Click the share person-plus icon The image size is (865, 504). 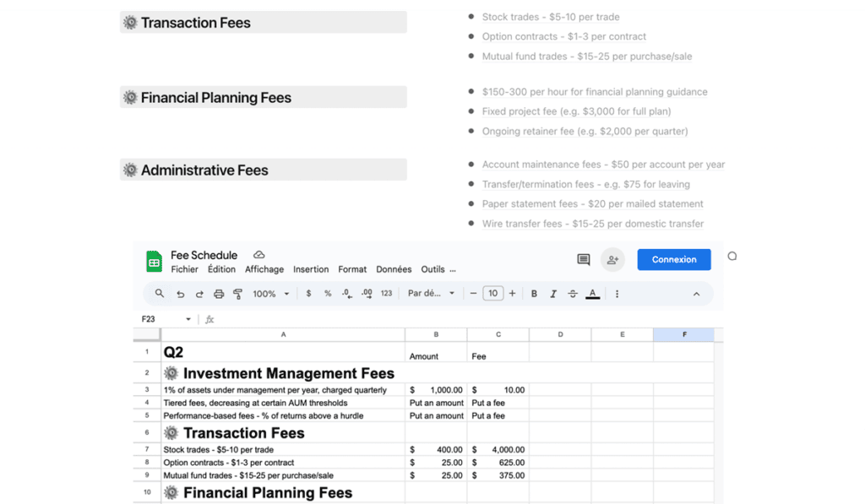(x=612, y=260)
